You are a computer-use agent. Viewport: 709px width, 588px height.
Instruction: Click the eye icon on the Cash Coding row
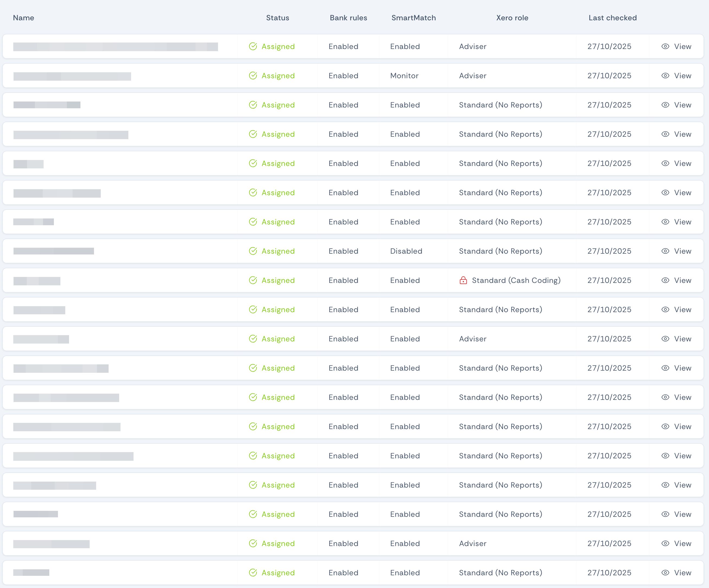pyautogui.click(x=665, y=280)
